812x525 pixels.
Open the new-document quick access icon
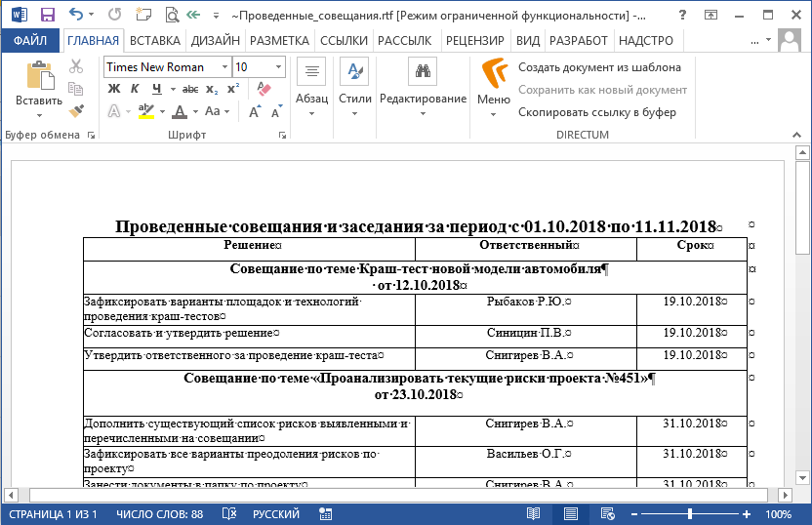(143, 15)
